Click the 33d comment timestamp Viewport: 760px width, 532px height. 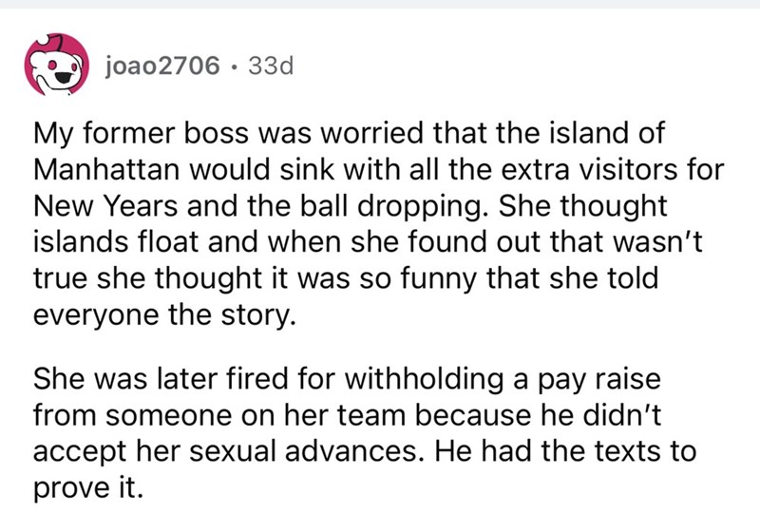tap(271, 66)
